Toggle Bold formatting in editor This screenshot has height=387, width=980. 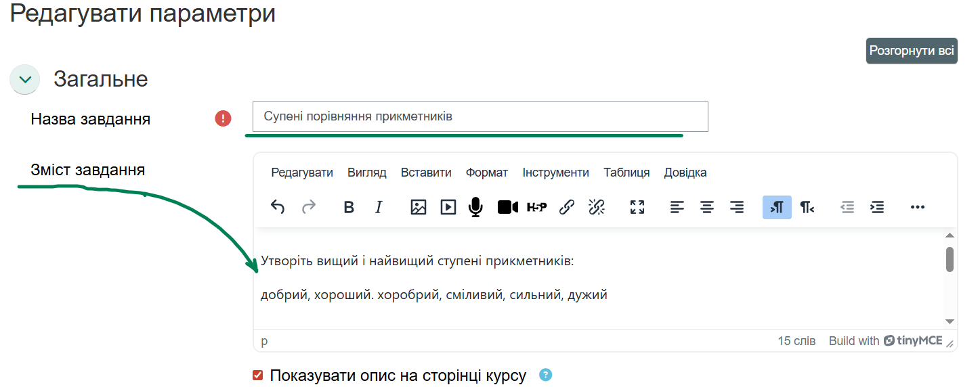[x=349, y=207]
